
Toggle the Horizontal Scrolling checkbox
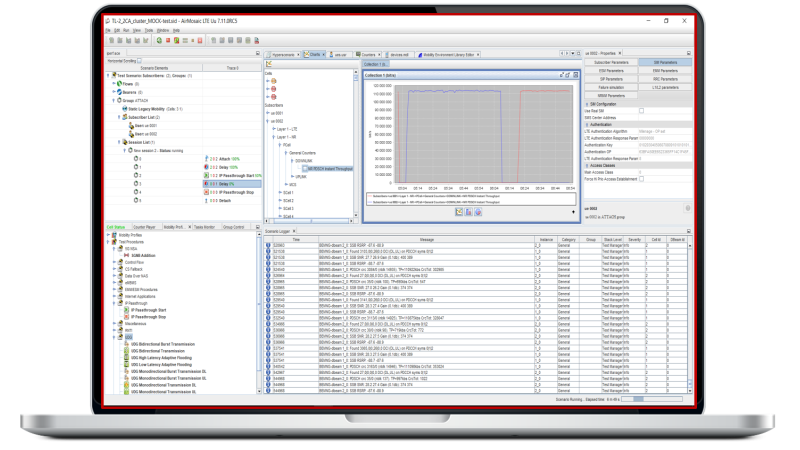coord(139,61)
